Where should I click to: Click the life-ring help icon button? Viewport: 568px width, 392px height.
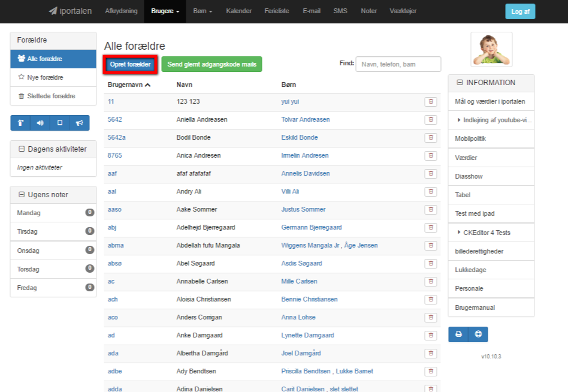pyautogui.click(x=478, y=334)
